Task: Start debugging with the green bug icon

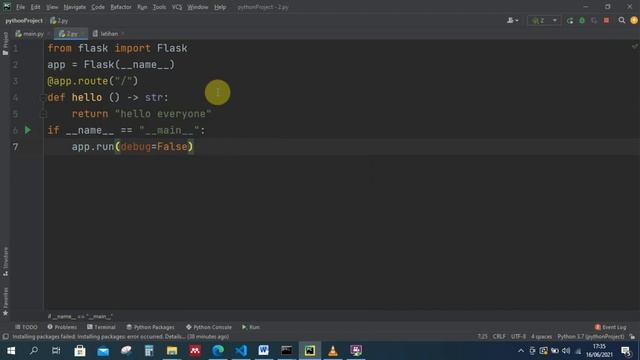Action: click(x=582, y=20)
